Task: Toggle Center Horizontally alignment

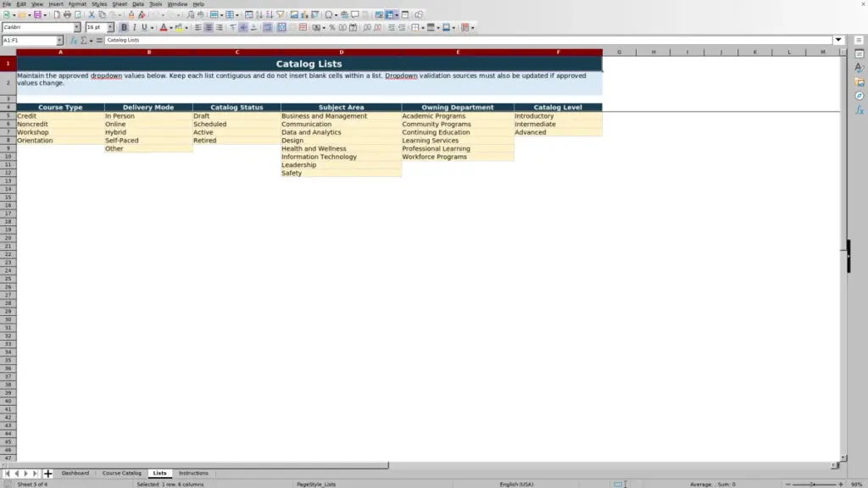Action: (x=209, y=28)
